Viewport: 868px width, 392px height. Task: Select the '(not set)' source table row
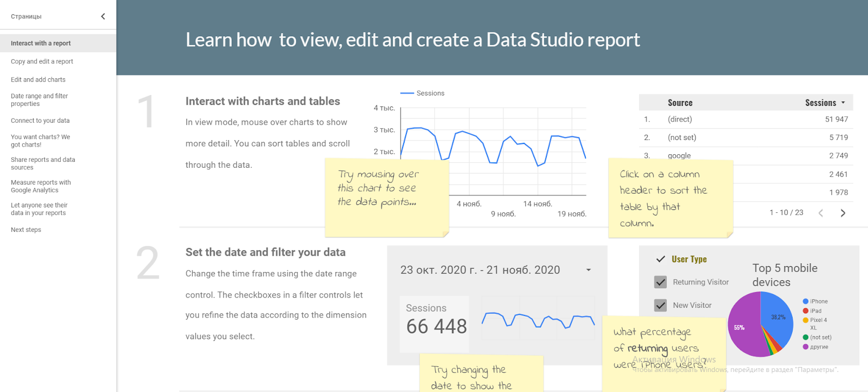pyautogui.click(x=746, y=138)
